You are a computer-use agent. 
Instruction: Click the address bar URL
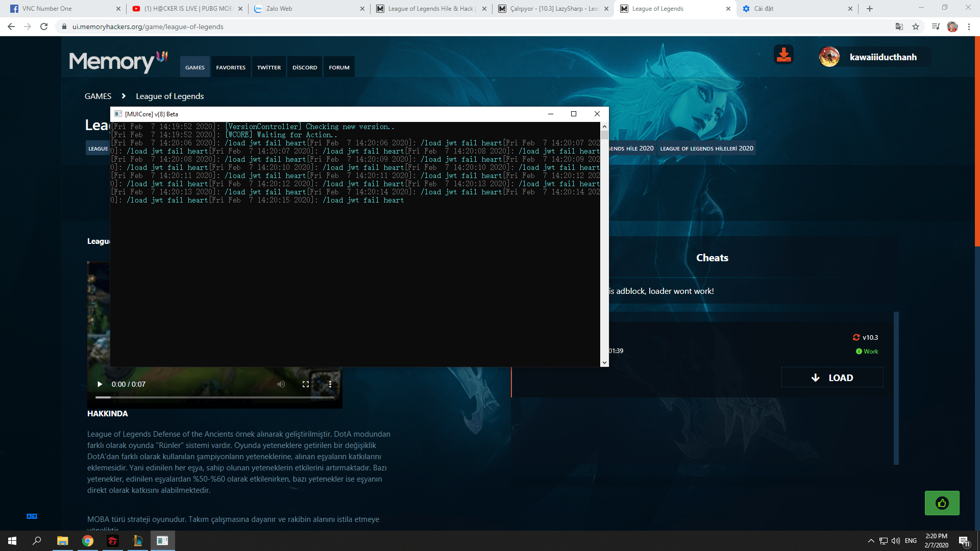(x=148, y=27)
